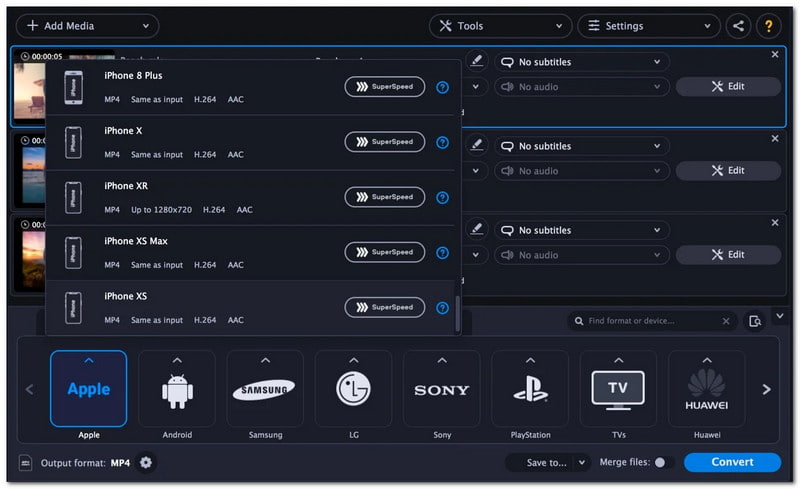Open second file's No audio dropdown
Screen dimensions: 800x489
(x=582, y=171)
